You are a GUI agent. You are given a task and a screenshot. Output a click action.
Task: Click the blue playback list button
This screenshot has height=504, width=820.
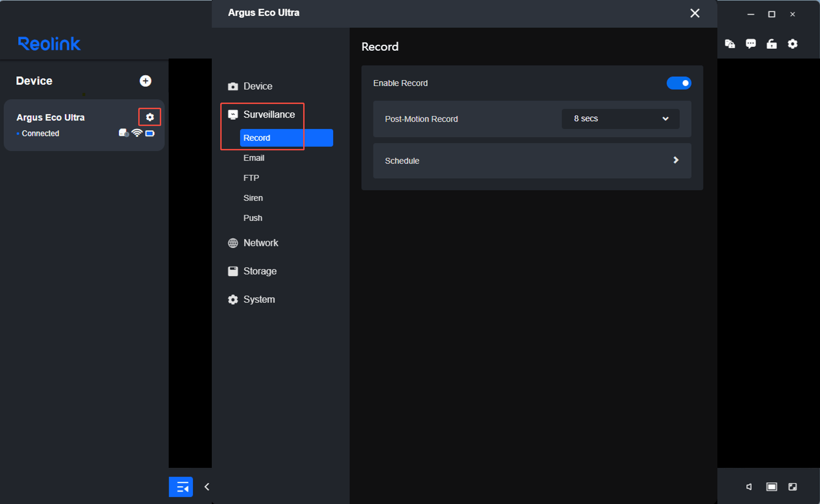tap(181, 487)
